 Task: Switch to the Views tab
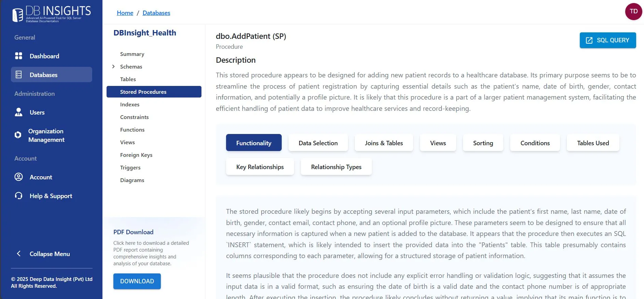tap(438, 143)
